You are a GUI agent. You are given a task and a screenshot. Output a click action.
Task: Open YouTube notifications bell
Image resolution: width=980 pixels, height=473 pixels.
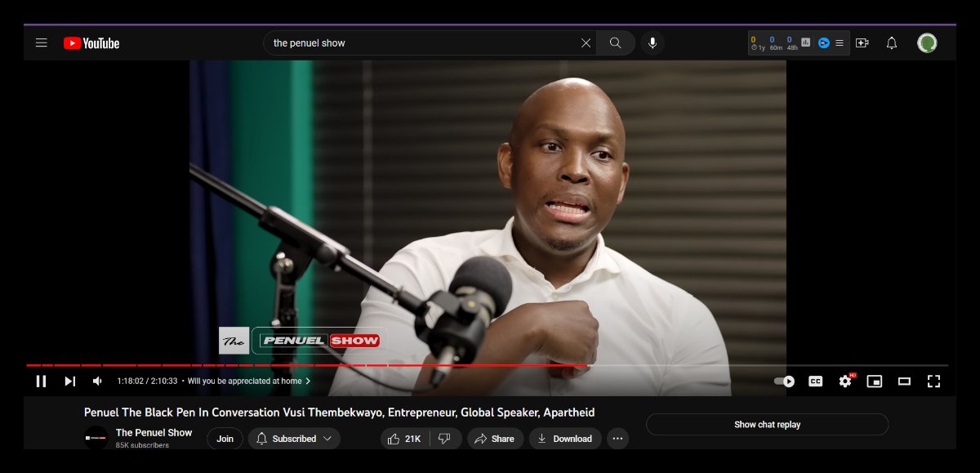pos(891,42)
